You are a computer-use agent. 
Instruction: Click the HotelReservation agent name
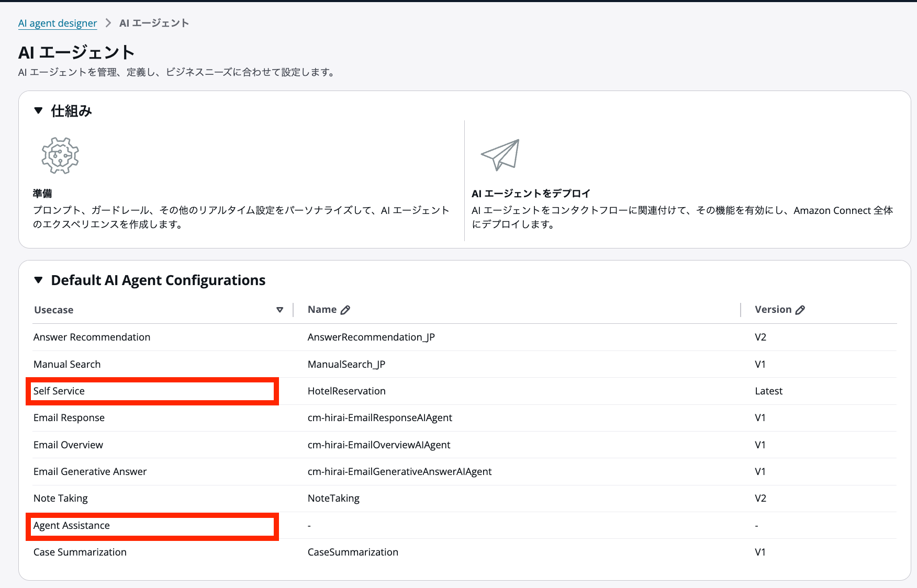point(346,391)
